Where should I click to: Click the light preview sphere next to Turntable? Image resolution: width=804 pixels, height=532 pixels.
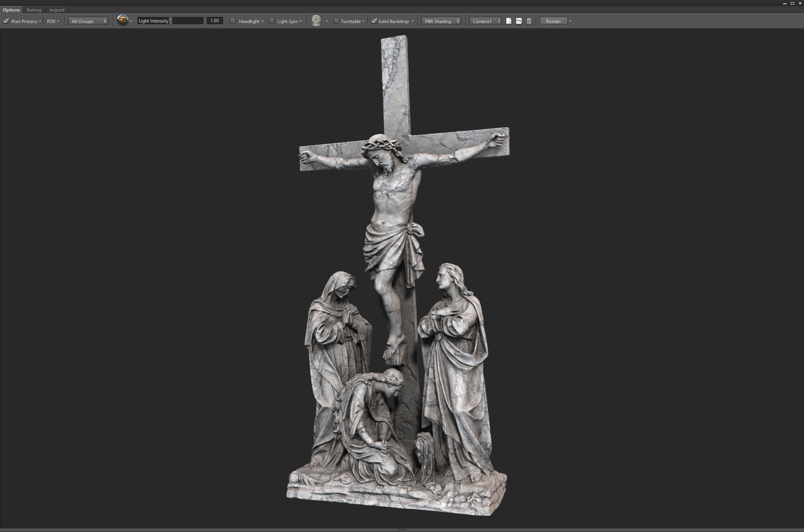coord(317,20)
